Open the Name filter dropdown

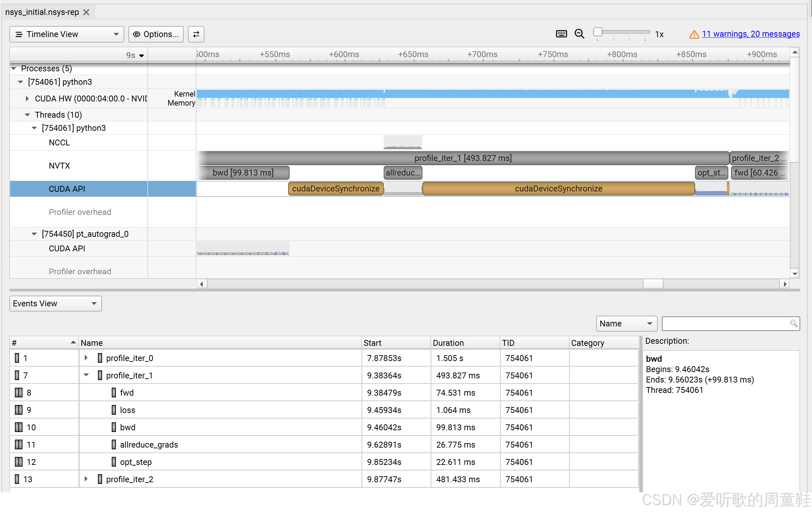[626, 324]
